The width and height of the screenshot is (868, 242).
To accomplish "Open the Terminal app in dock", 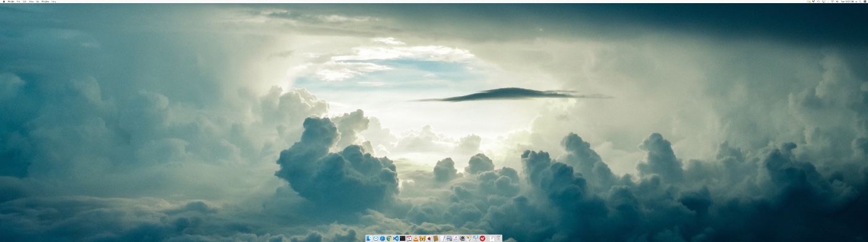I will [402, 238].
